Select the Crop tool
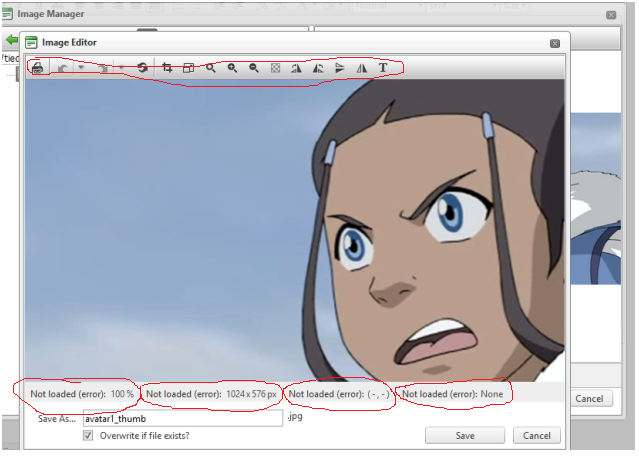The width and height of the screenshot is (639, 459). tap(167, 68)
